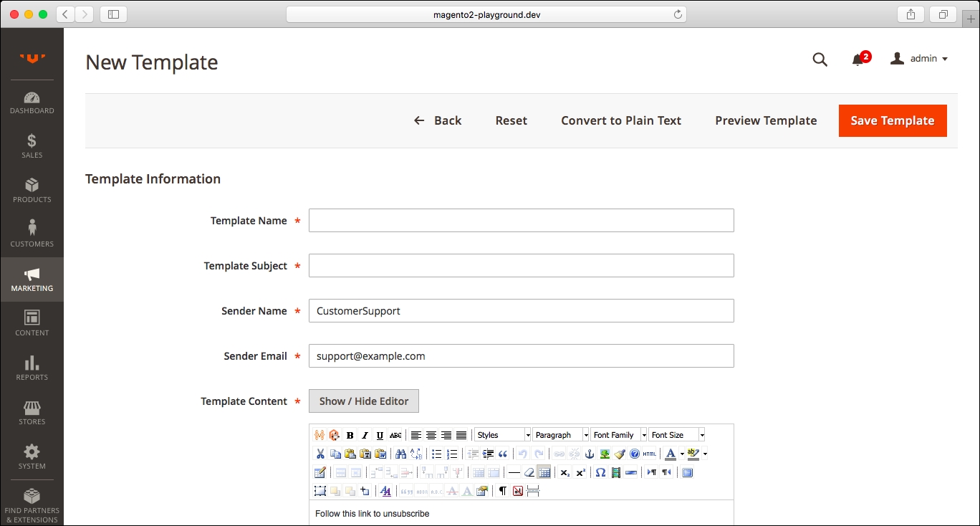Toggle underline formatting in the editor
Viewport: 980px width, 526px height.
click(x=380, y=435)
